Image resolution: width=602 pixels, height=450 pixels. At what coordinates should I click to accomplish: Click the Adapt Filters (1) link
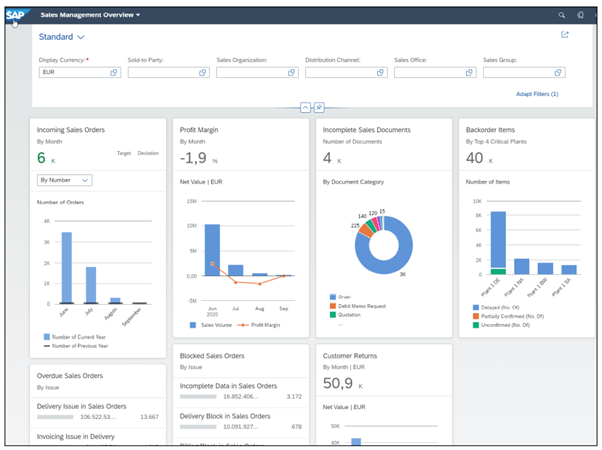[538, 94]
